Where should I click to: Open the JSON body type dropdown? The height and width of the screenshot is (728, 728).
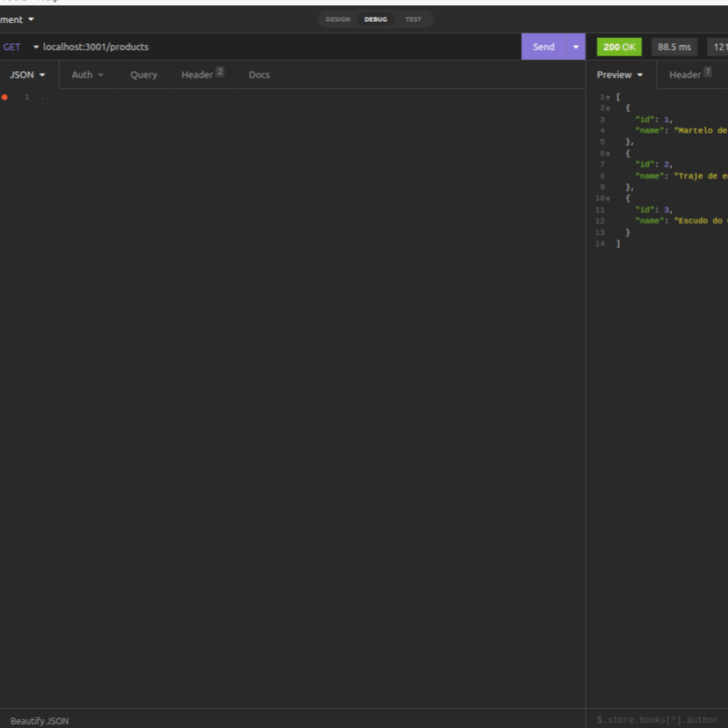[x=27, y=75]
